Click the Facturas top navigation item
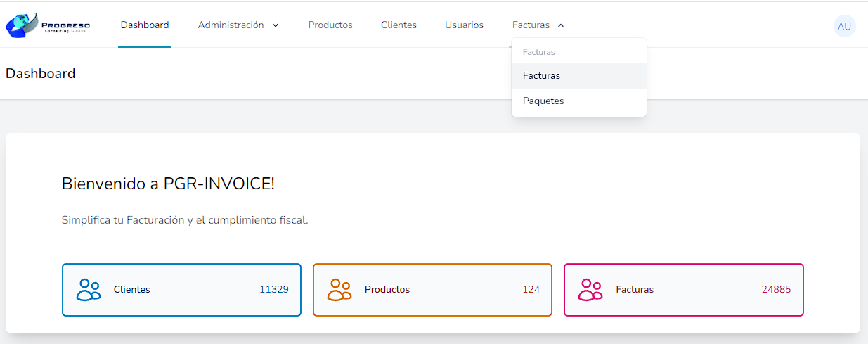Viewport: 868px width, 344px height. click(x=538, y=25)
